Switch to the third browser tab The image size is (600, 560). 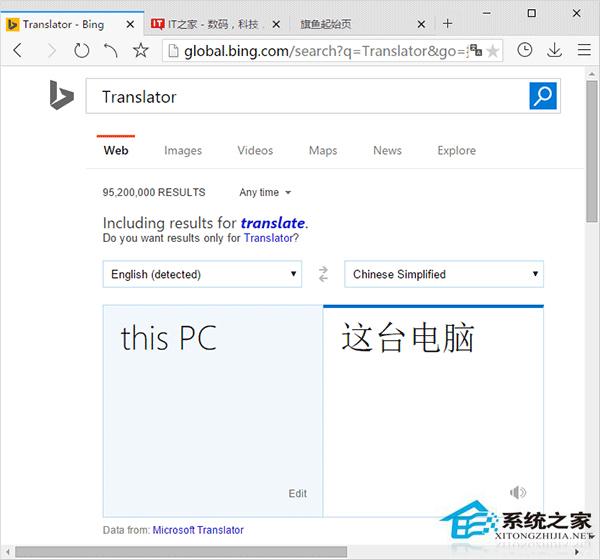362,24
